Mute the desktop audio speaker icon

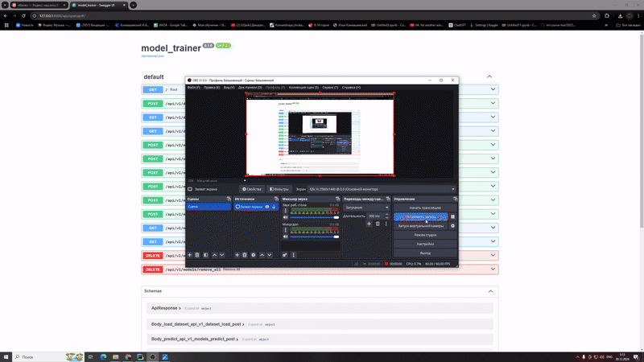[286, 217]
